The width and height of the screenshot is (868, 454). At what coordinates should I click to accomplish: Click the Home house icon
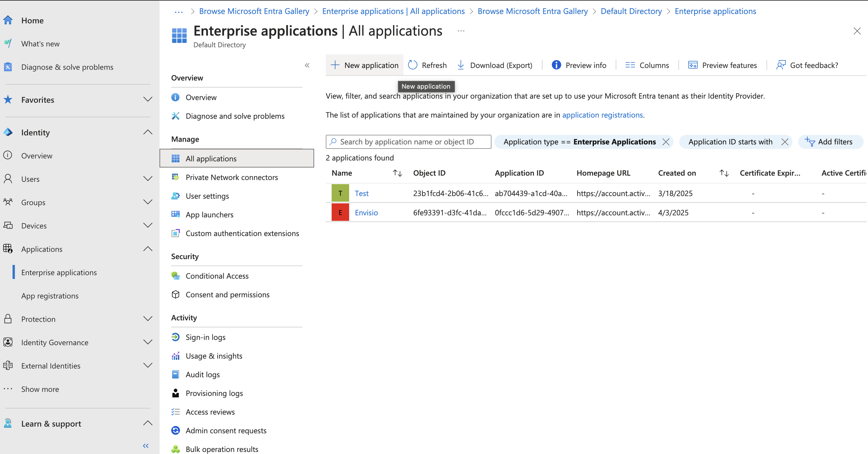[8, 20]
